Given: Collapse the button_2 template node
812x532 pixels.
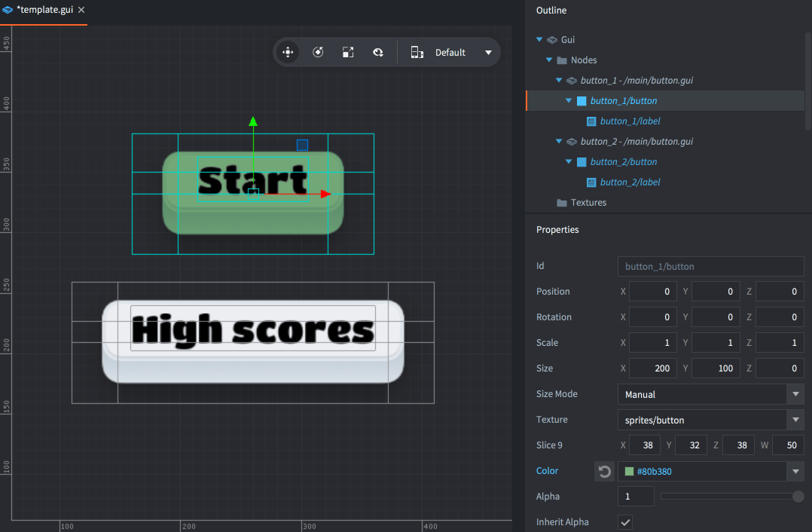Looking at the screenshot, I should (x=559, y=142).
